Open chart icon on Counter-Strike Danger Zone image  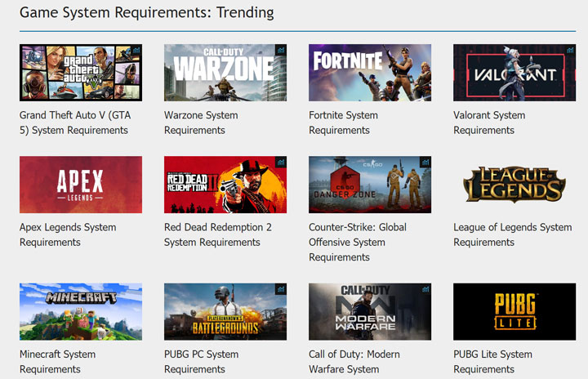pos(425,162)
